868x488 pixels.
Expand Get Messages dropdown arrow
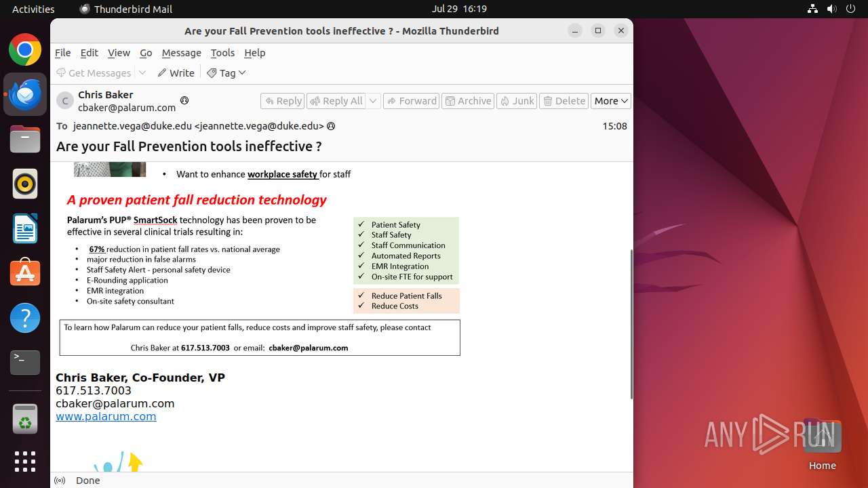[142, 73]
